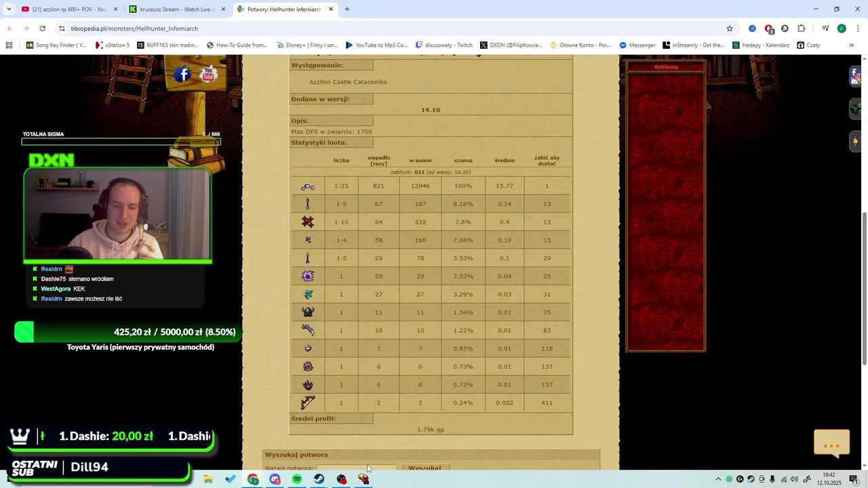
Task: Open File Explorer from the taskbar
Action: tap(208, 479)
